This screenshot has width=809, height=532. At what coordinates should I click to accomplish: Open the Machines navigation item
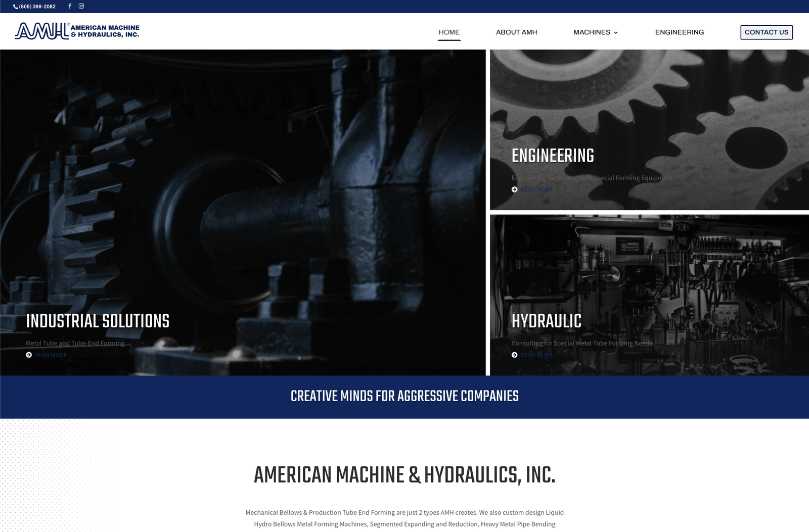pyautogui.click(x=592, y=32)
